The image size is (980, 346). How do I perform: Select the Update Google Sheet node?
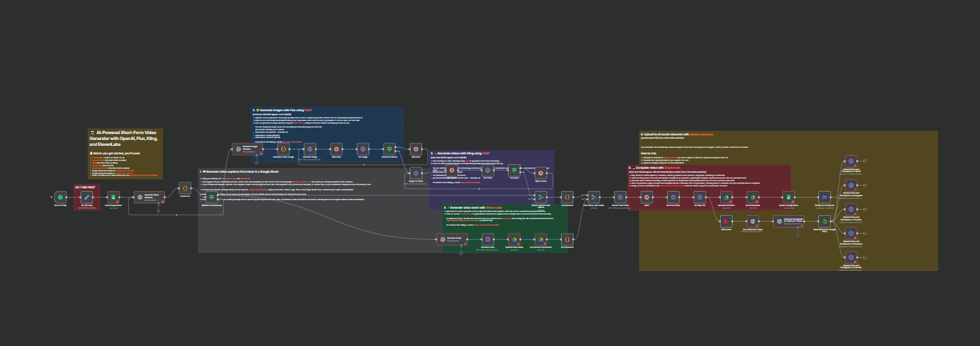click(x=788, y=197)
